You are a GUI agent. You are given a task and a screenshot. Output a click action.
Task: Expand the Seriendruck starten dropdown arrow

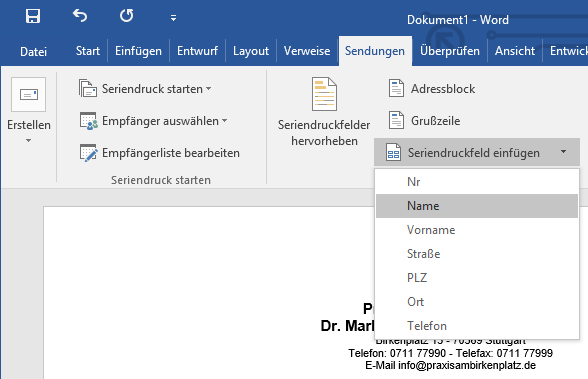pyautogui.click(x=208, y=89)
